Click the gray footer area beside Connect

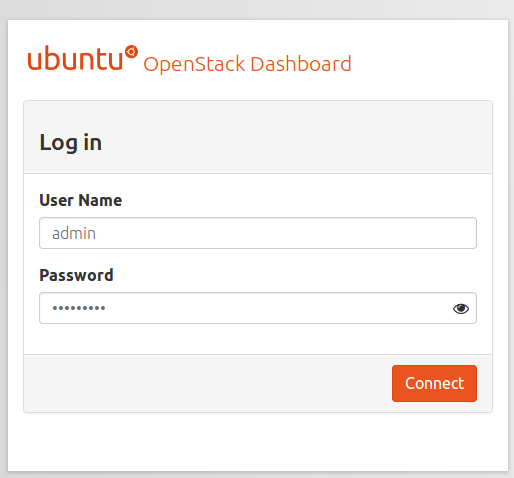(x=207, y=383)
